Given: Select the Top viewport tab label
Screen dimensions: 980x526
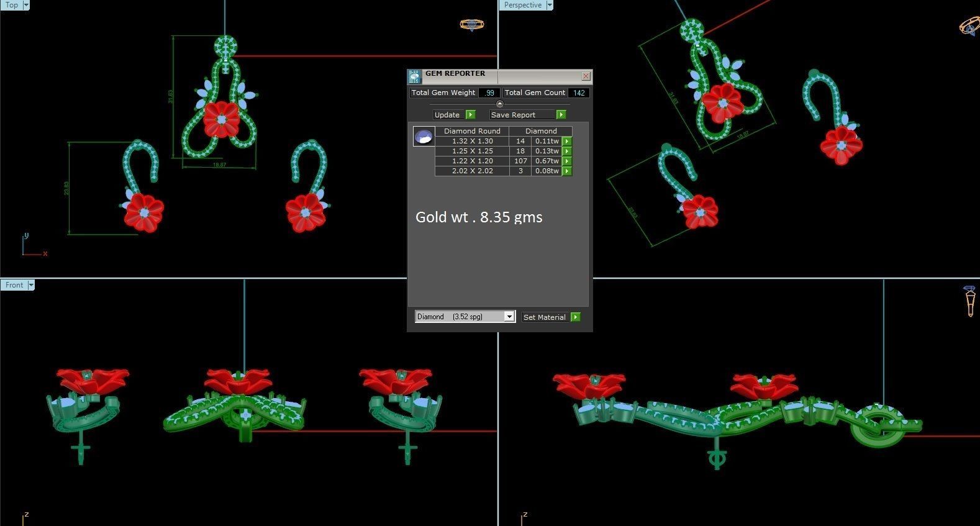Looking at the screenshot, I should point(12,5).
